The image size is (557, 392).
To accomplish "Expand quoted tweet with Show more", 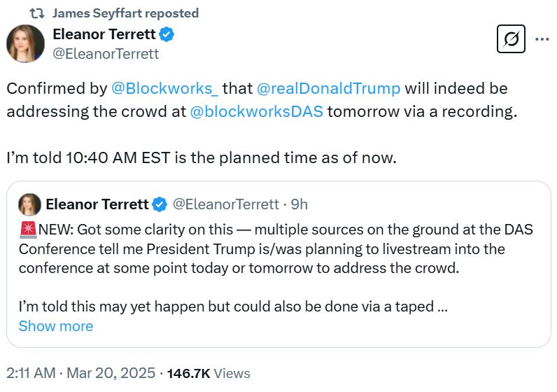I will [x=56, y=326].
